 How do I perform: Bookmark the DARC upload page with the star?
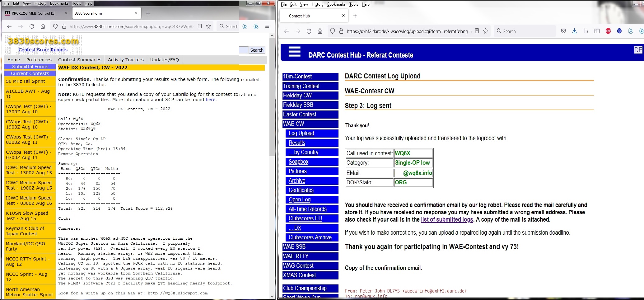click(486, 31)
